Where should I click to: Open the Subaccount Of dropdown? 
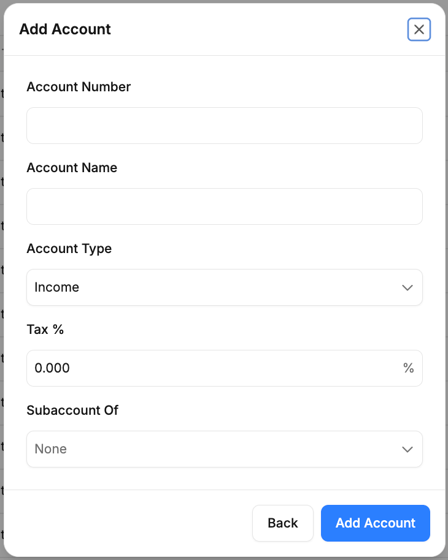(x=224, y=449)
